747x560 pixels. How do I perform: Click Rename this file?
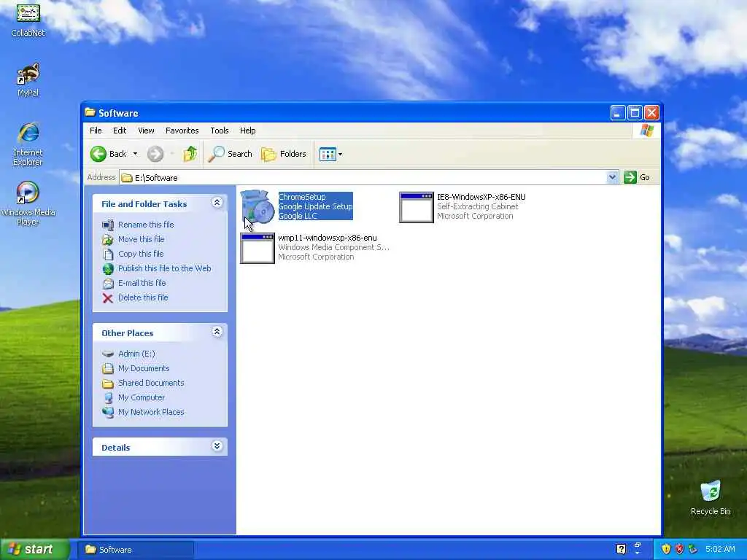pyautogui.click(x=146, y=225)
